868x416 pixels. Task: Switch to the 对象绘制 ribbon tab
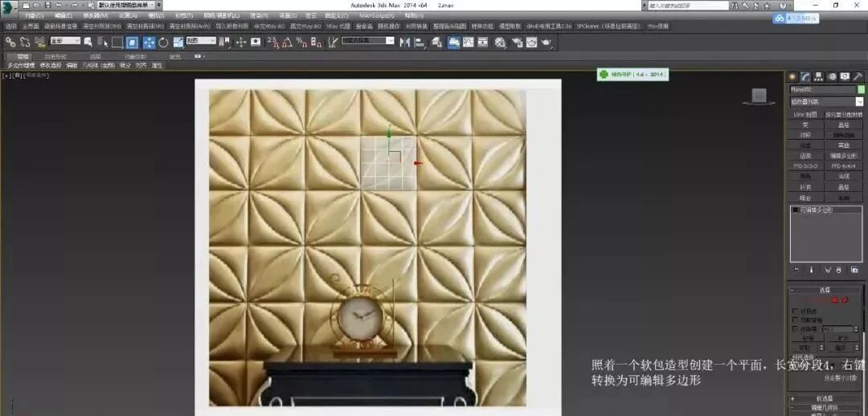tap(135, 56)
